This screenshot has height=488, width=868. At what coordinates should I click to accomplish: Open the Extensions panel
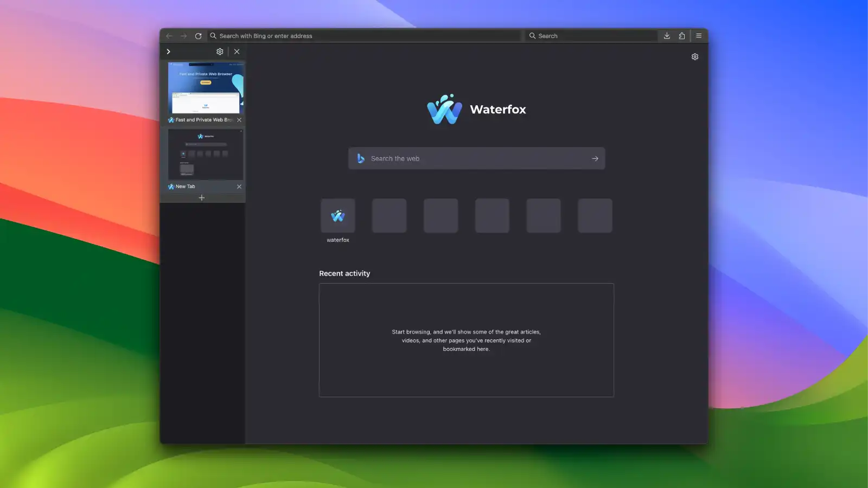(x=682, y=36)
